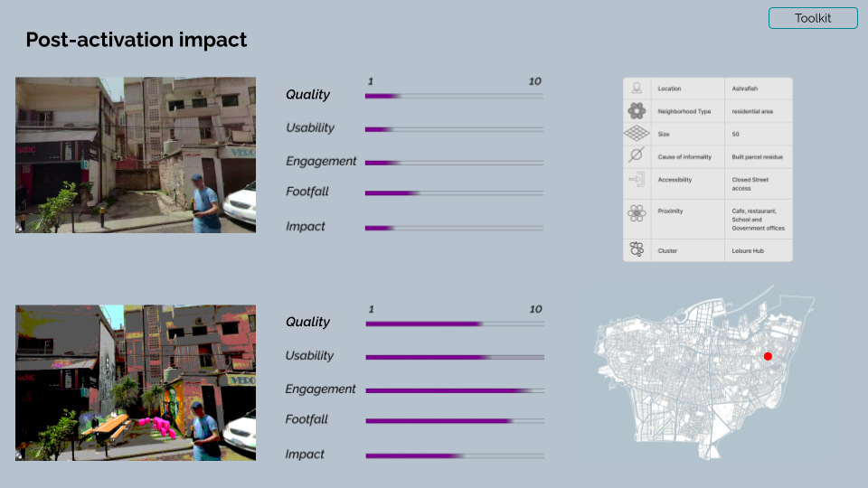This screenshot has width=868, height=488.
Task: Click the Ashrafieh location value
Action: (x=744, y=89)
